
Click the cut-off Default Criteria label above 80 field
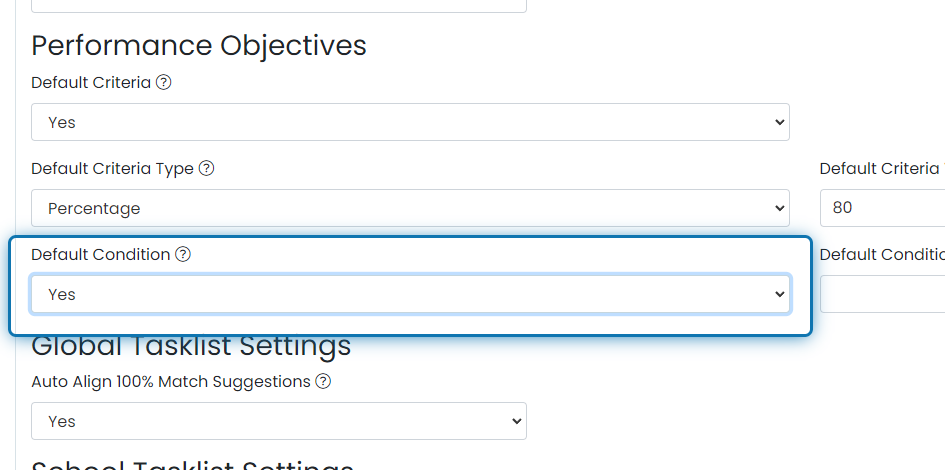879,169
